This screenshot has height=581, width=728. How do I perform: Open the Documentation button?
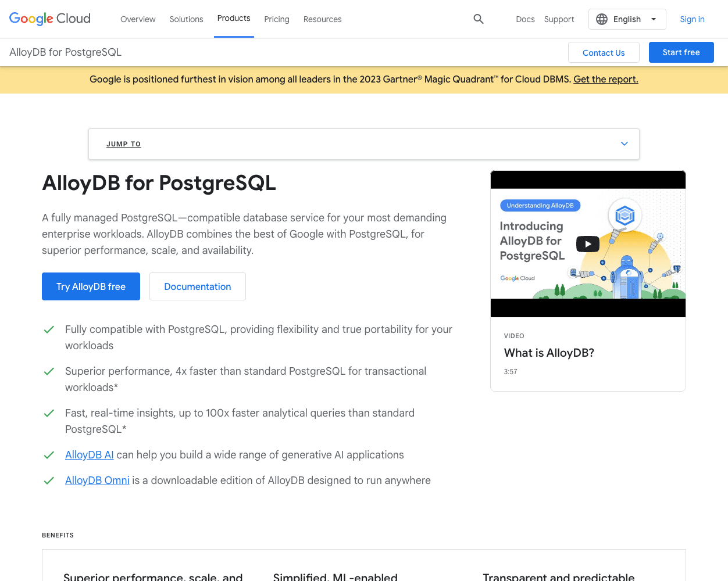[198, 286]
